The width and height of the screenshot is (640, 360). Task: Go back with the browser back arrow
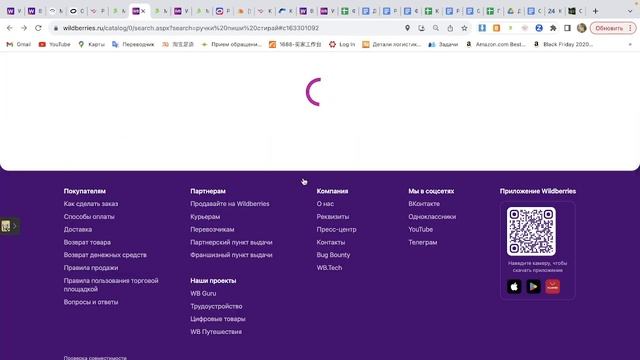tap(9, 28)
